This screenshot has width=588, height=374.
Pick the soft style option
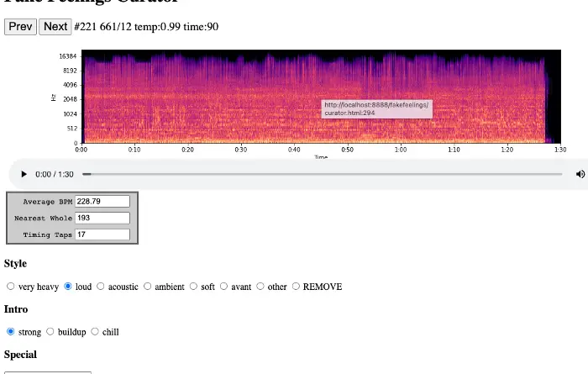pyautogui.click(x=193, y=287)
